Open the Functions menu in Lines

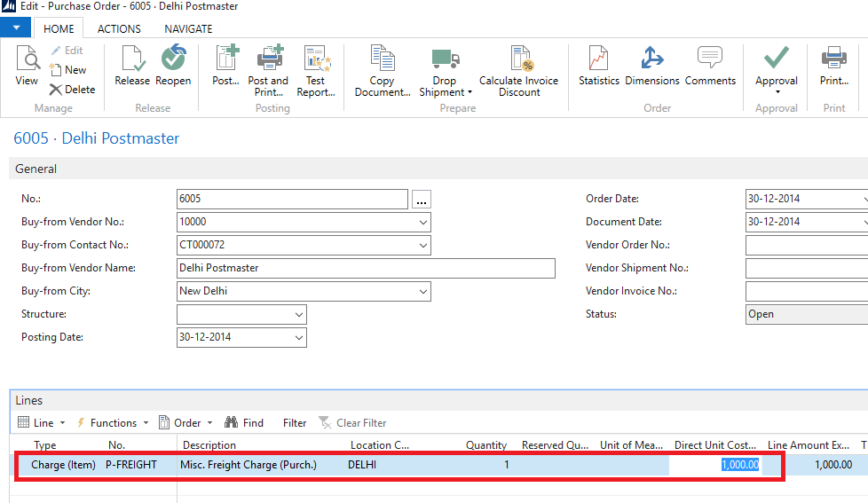(113, 423)
